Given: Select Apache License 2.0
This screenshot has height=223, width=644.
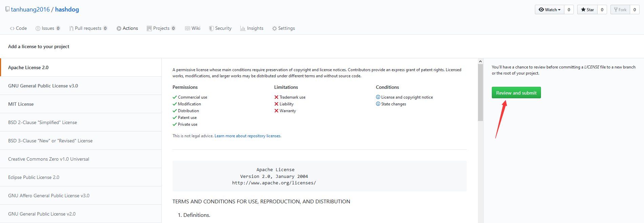Looking at the screenshot, I should [81, 67].
